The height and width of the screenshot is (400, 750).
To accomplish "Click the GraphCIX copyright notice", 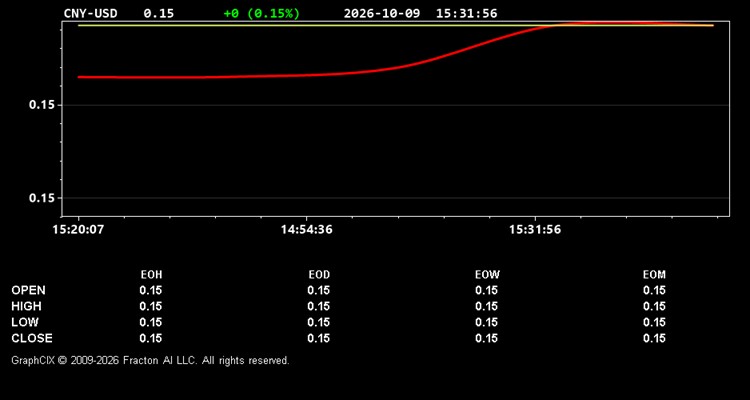I will pos(150,360).
